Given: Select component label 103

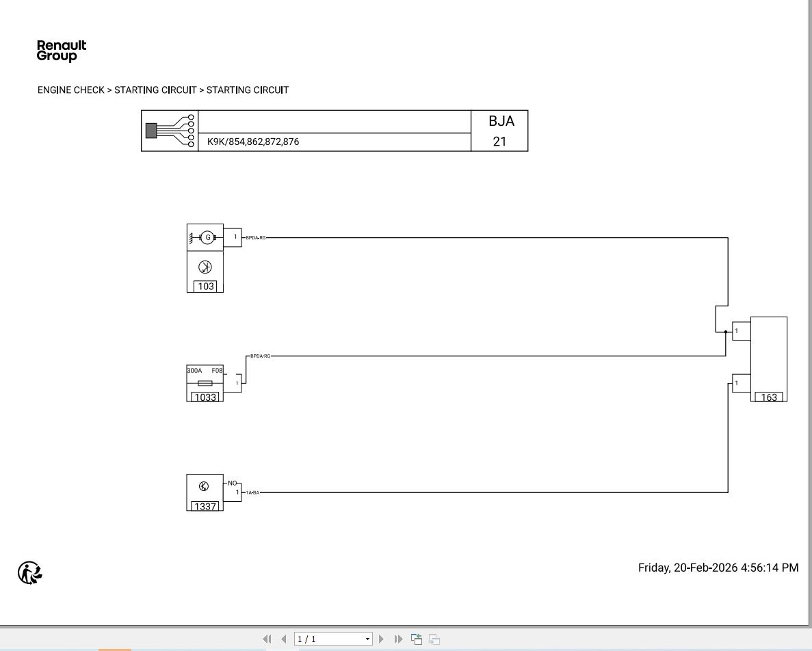Looking at the screenshot, I should coord(206,286).
